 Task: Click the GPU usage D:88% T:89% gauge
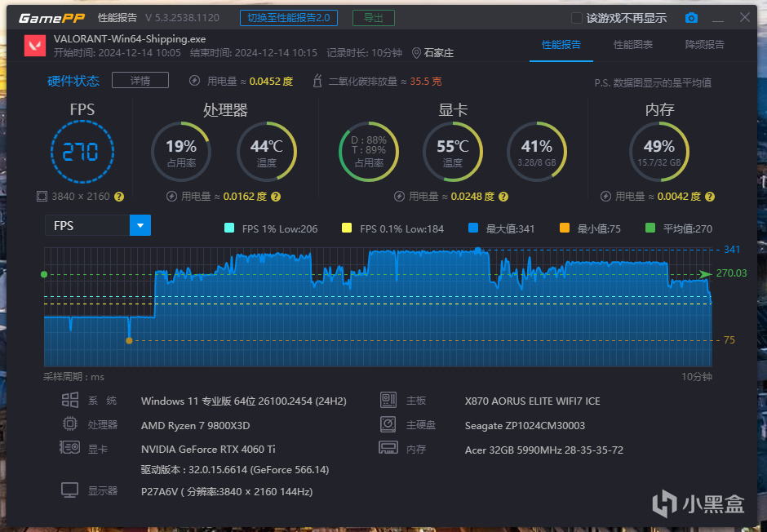tap(369, 152)
